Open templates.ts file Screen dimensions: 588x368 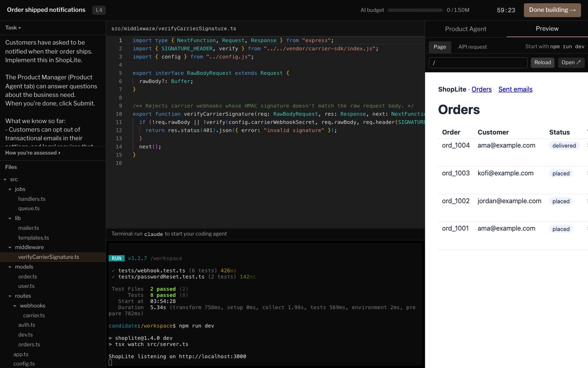click(x=33, y=238)
